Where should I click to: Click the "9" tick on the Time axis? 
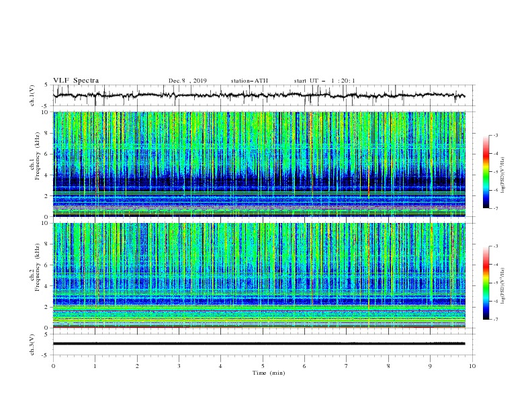[430, 366]
